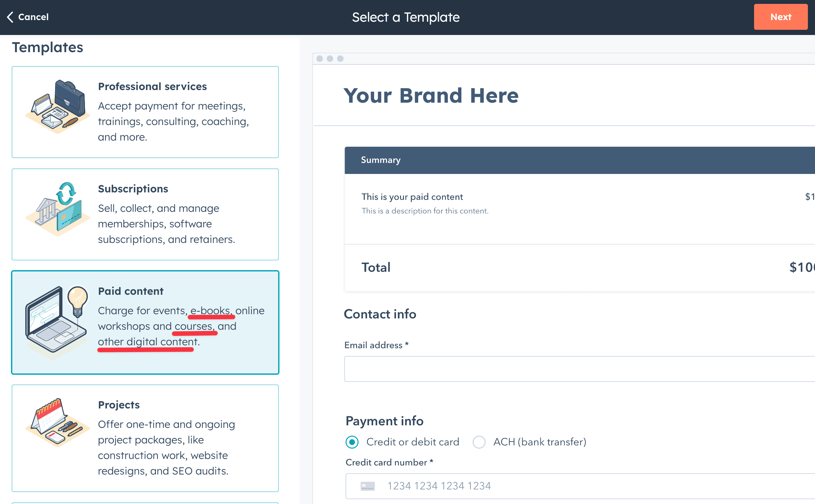Click the Contact info heading
Image resolution: width=815 pixels, height=504 pixels.
pyautogui.click(x=380, y=314)
